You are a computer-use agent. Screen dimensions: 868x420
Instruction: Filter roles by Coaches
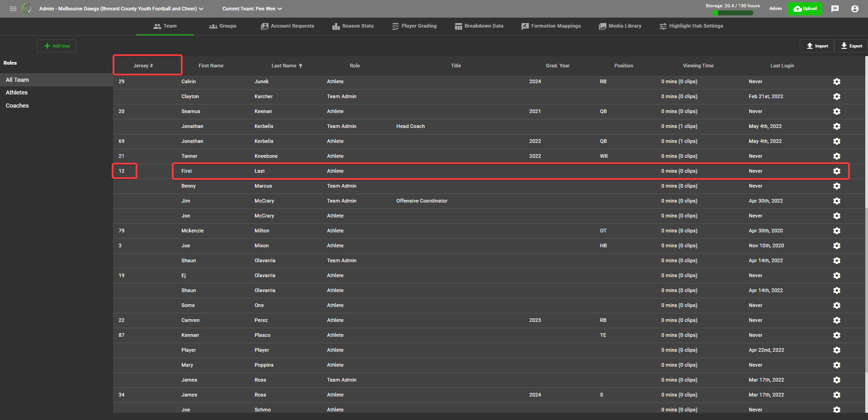[17, 105]
